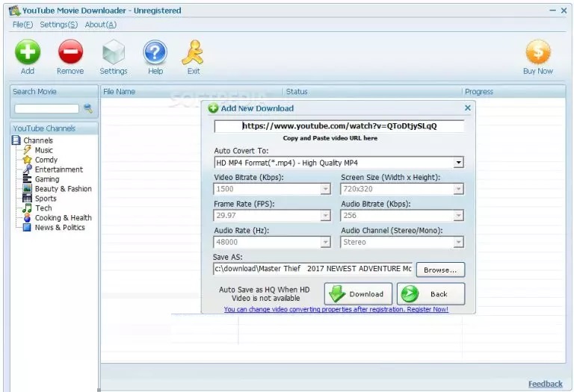Open the Settings menu

point(58,25)
